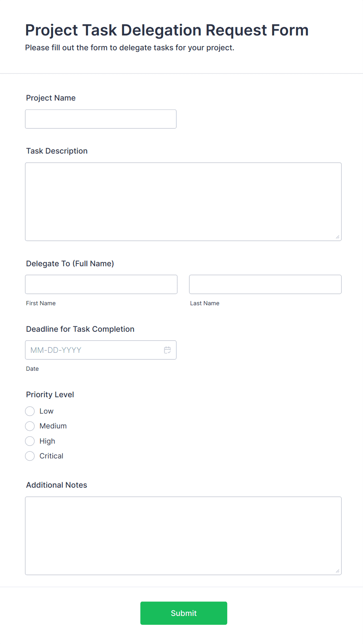Click the MM-DD-YYYY deadline date field
Viewport: 363px width, 644px height.
pyautogui.click(x=94, y=350)
